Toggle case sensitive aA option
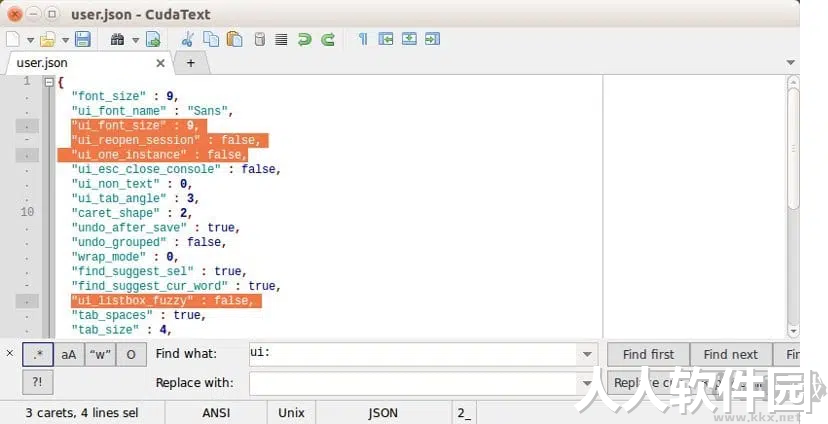 tap(69, 354)
